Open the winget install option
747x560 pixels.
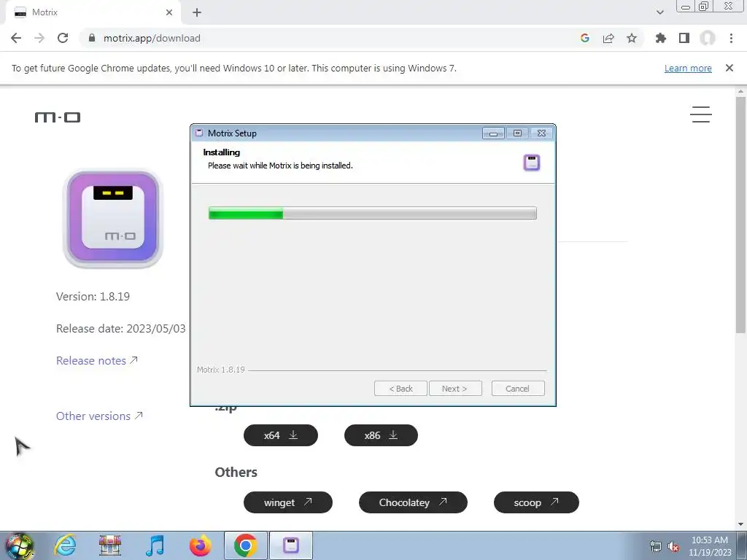click(x=287, y=502)
